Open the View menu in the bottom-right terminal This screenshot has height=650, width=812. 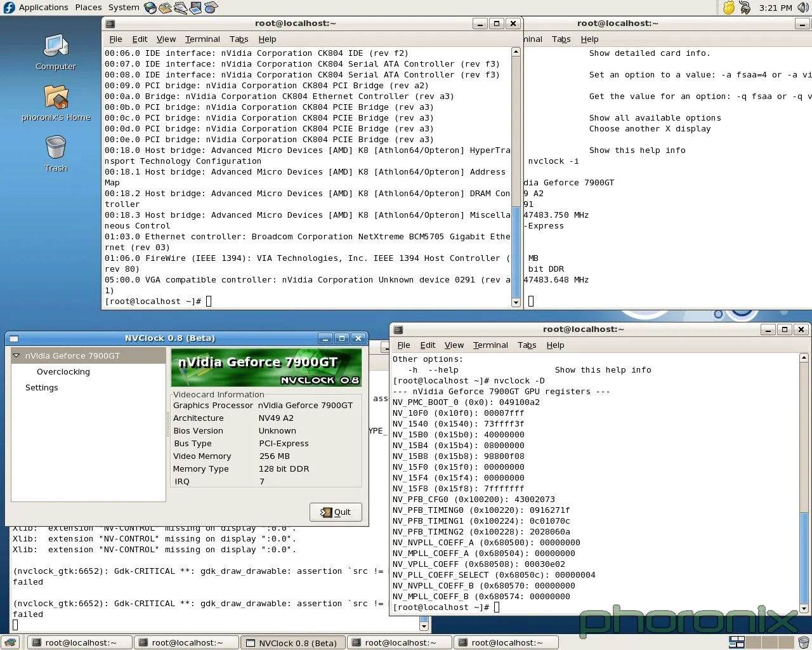click(x=454, y=345)
